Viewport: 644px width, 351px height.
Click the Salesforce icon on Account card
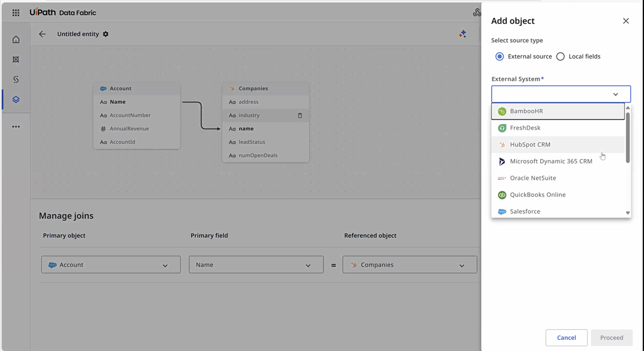click(x=103, y=88)
